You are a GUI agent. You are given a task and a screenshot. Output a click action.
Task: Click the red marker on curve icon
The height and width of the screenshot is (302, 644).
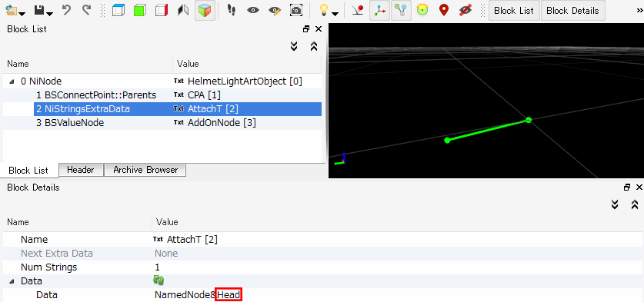pos(358,10)
